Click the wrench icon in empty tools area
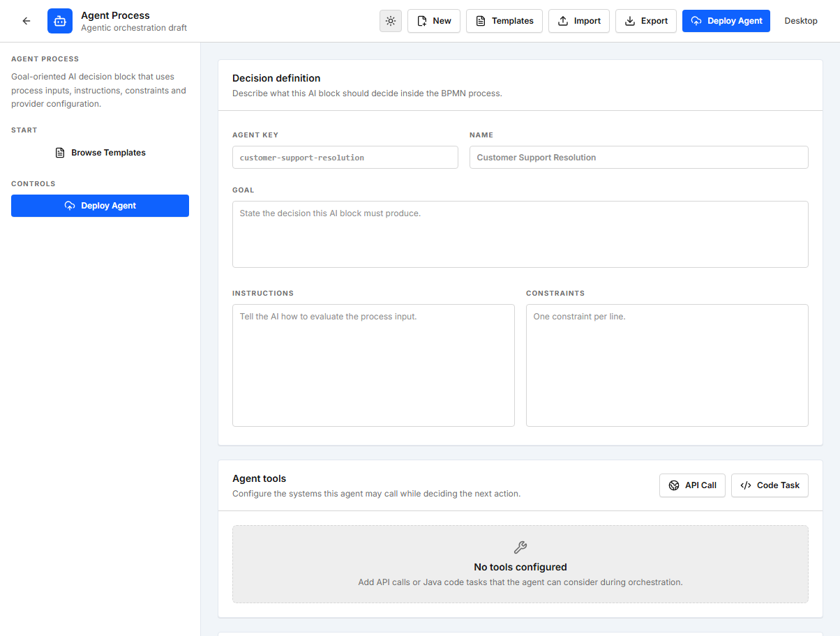 (520, 547)
